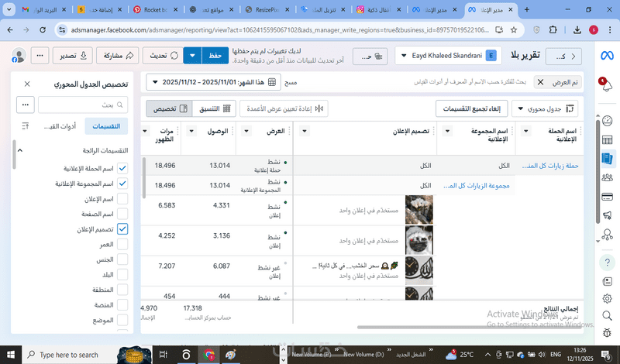Click the تحديث refresh button
The height and width of the screenshot is (364, 620).
(163, 56)
